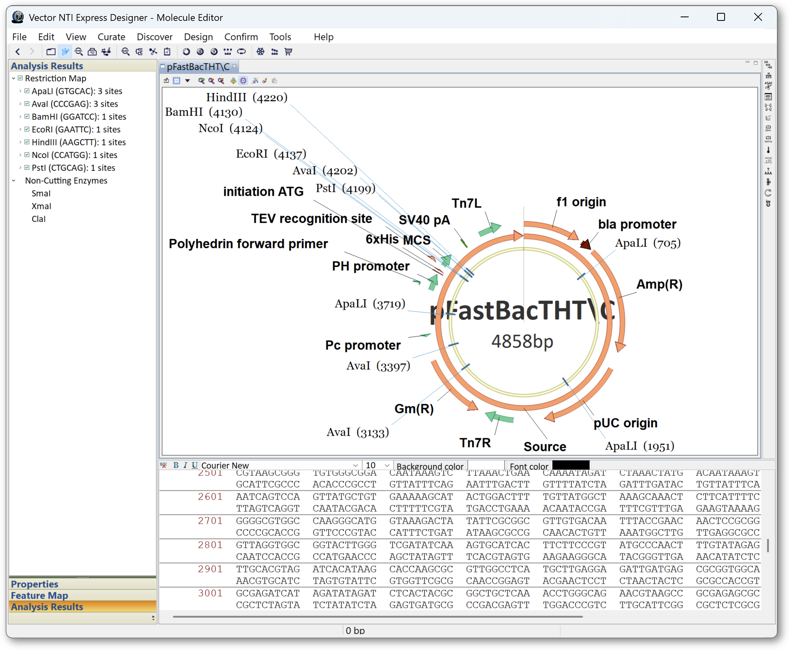
Task: Click the HindIII (4220) site label
Action: pyautogui.click(x=247, y=97)
